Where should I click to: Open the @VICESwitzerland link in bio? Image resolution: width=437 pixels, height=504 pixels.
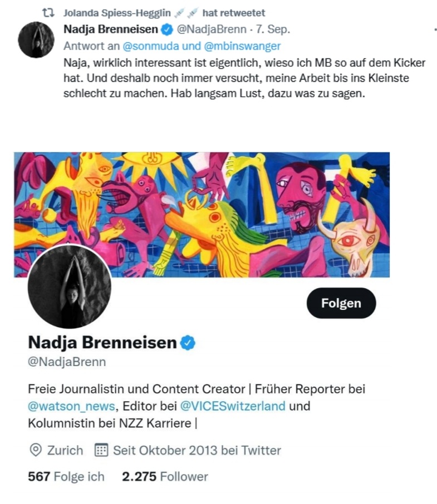[233, 406]
